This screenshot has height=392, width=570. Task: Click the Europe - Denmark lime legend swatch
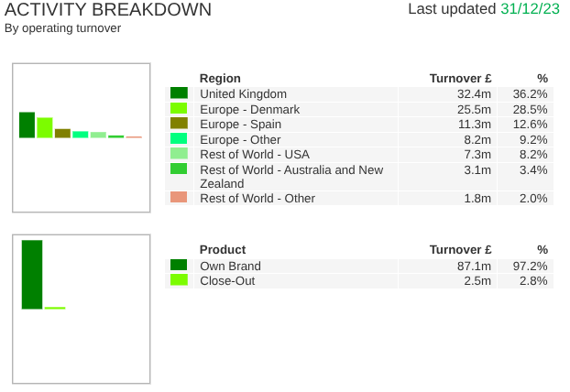(179, 108)
